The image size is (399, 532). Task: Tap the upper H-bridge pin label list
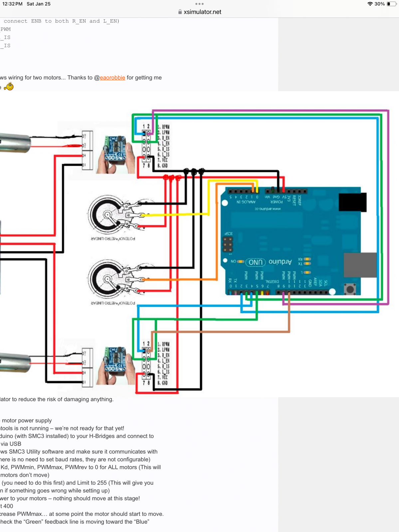163,146
